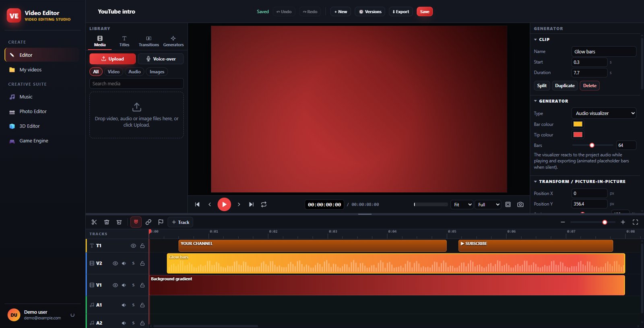Fit timeline with the expand icon
Image resolution: width=644 pixels, height=328 pixels.
coord(635,222)
